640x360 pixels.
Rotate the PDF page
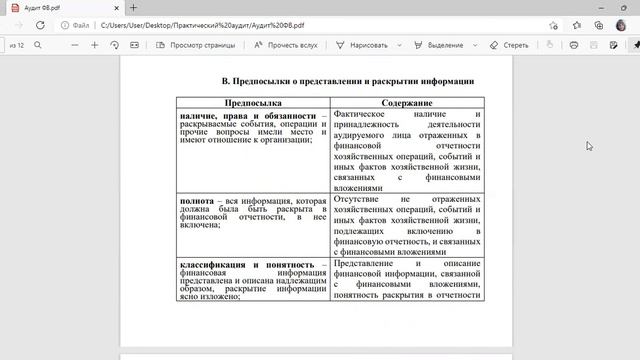point(115,45)
